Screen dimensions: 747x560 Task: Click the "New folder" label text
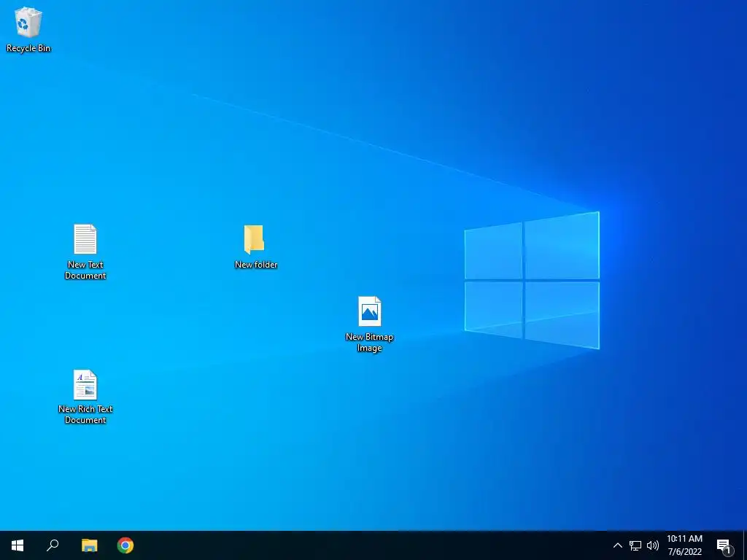(256, 265)
